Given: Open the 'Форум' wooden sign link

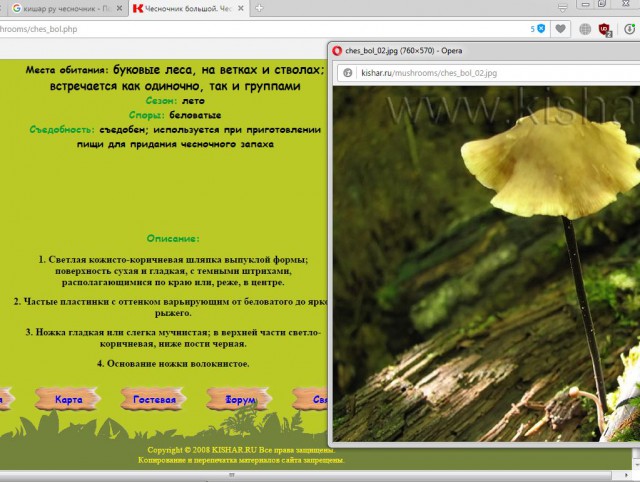Looking at the screenshot, I should [240, 399].
